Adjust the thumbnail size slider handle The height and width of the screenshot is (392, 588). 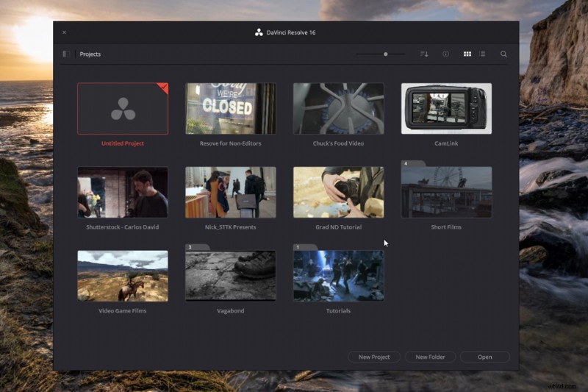click(x=385, y=54)
